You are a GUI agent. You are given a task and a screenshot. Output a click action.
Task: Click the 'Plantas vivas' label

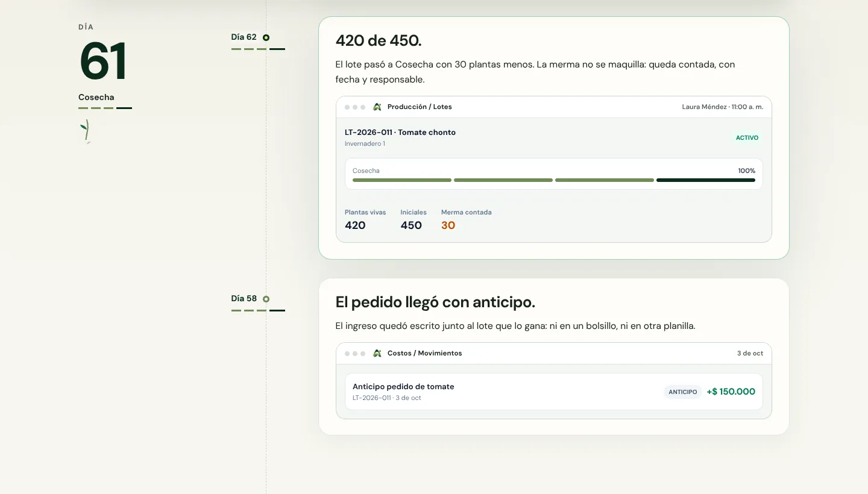point(365,213)
